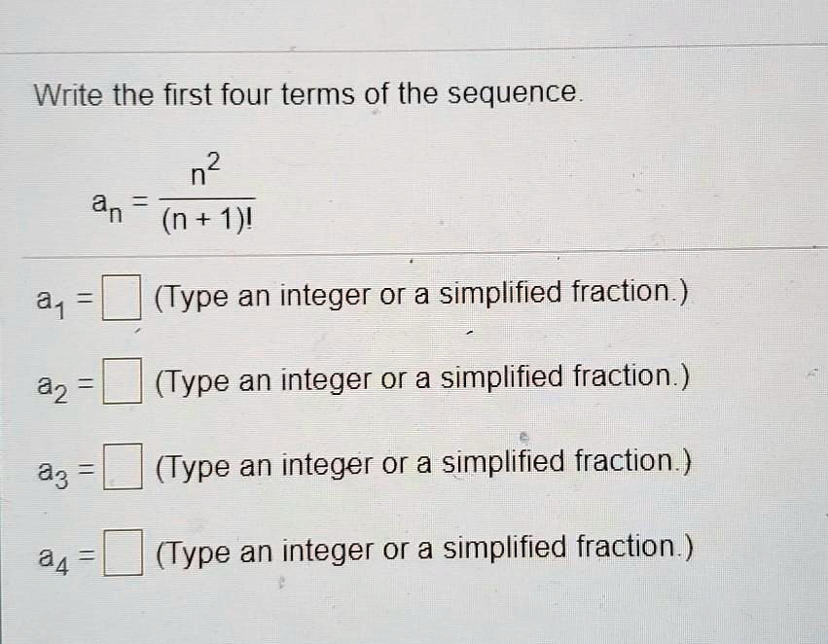Select the a sub n formula label
Viewport: 828px width, 644px height.
click(108, 206)
